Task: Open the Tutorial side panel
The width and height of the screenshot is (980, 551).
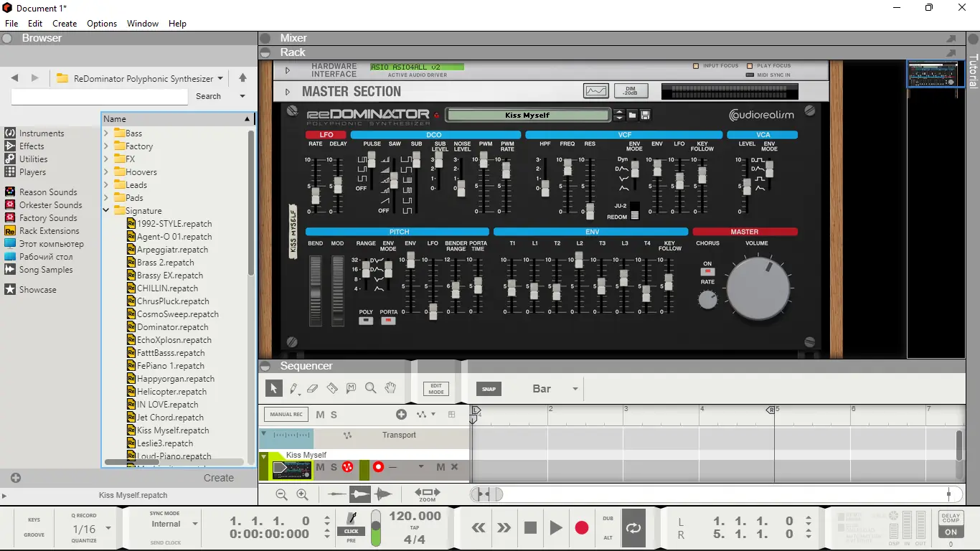Action: tap(973, 70)
